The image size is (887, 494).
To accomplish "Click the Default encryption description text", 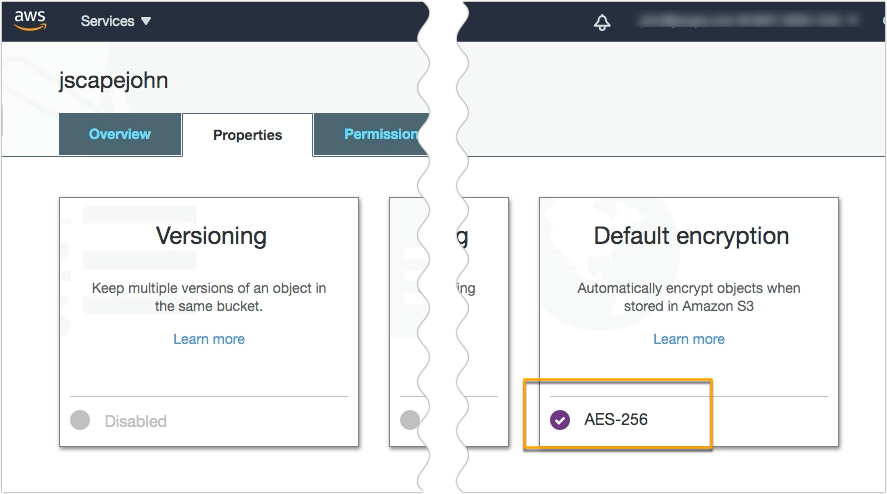I will point(689,297).
